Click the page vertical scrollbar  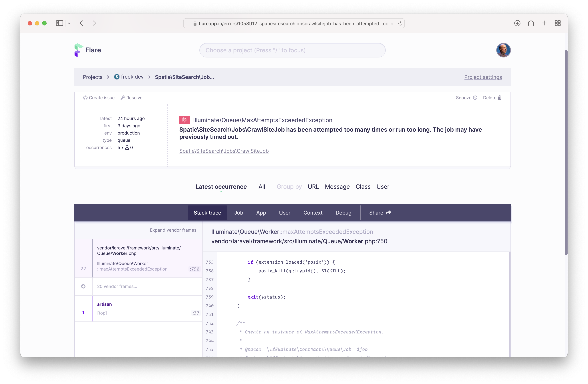[x=566, y=152]
